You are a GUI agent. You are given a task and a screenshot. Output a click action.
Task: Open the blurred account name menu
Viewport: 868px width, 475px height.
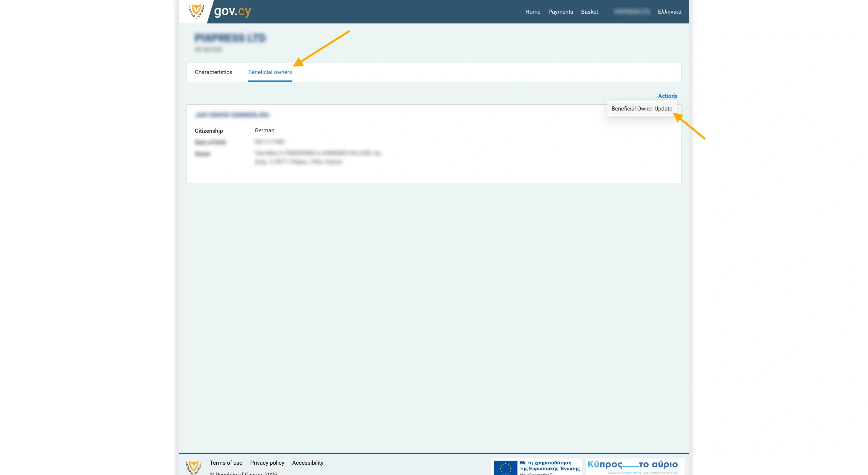click(x=631, y=12)
